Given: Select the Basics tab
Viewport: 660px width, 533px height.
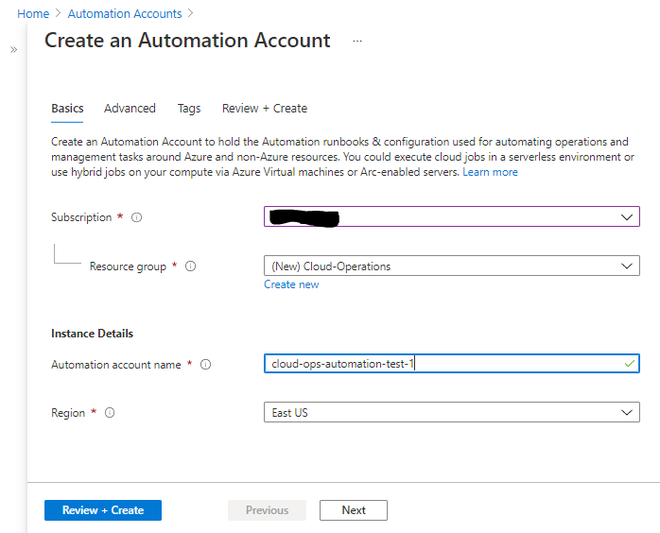Looking at the screenshot, I should (67, 108).
